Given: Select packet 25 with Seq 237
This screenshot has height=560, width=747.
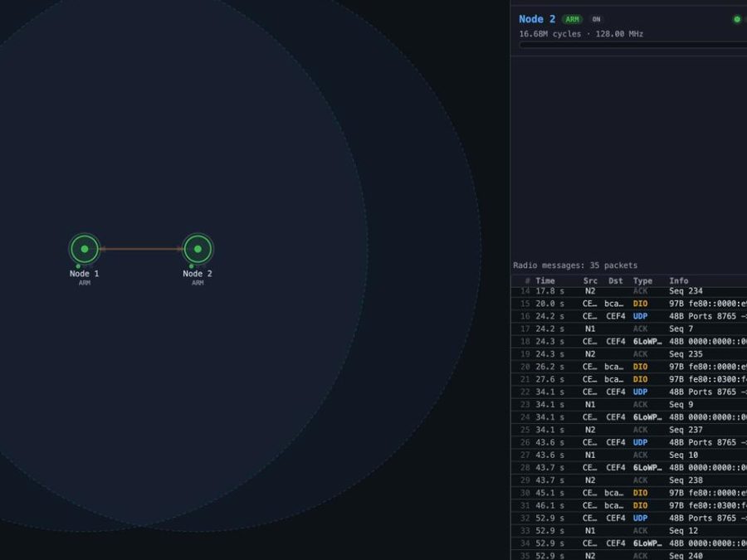Looking at the screenshot, I should point(629,430).
